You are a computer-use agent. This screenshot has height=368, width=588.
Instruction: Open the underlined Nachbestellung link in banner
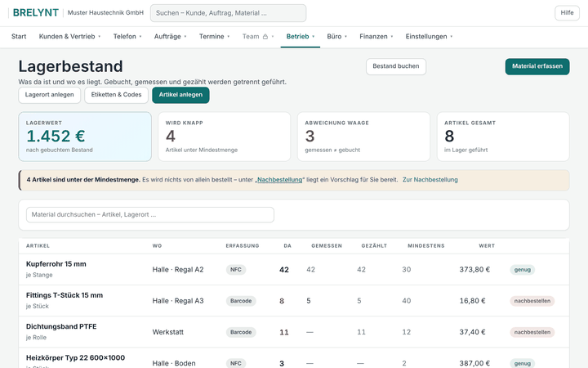coord(279,180)
